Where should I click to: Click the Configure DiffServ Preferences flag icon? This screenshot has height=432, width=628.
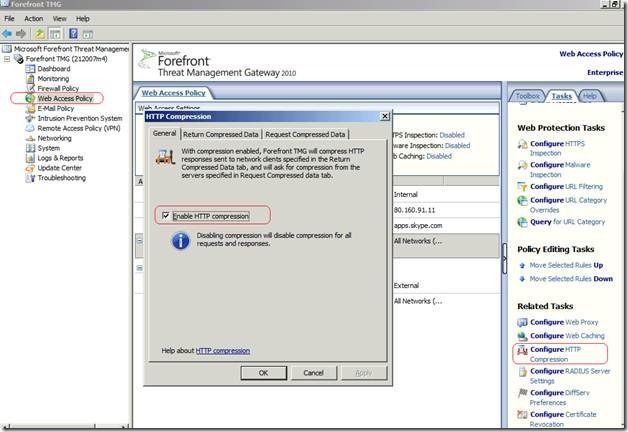tap(522, 393)
